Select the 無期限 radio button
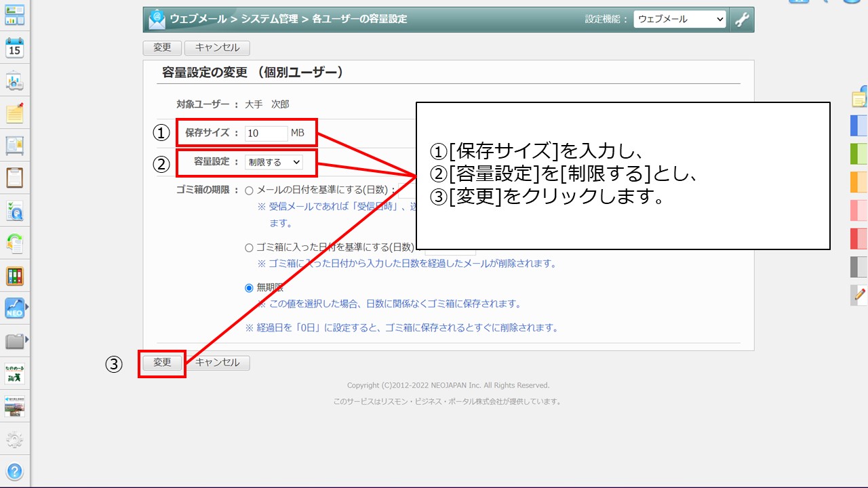 249,287
